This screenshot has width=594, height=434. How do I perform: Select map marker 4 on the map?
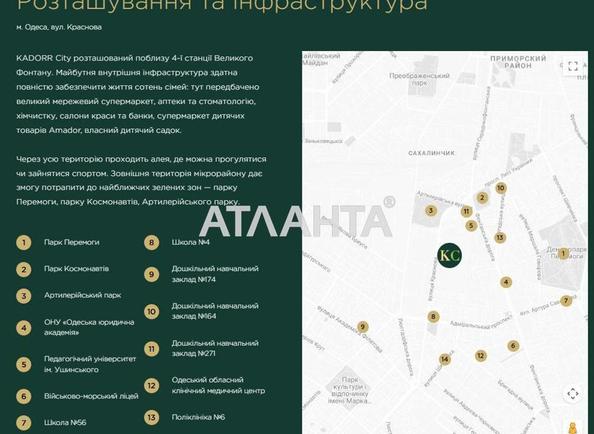506,282
